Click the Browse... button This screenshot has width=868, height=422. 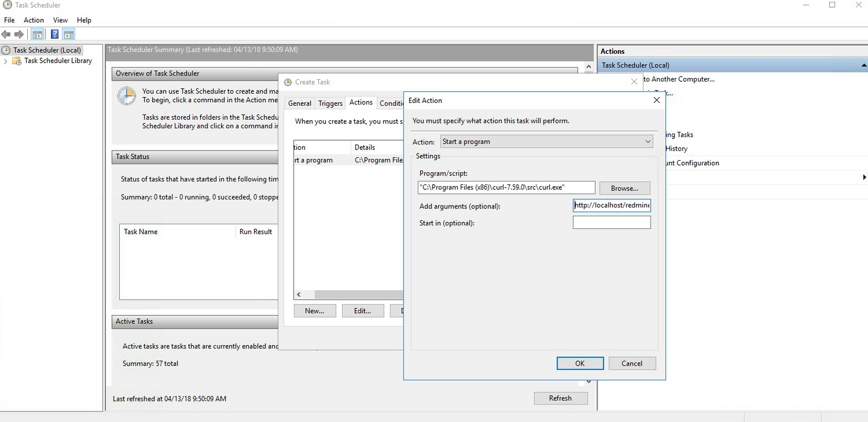(x=624, y=188)
